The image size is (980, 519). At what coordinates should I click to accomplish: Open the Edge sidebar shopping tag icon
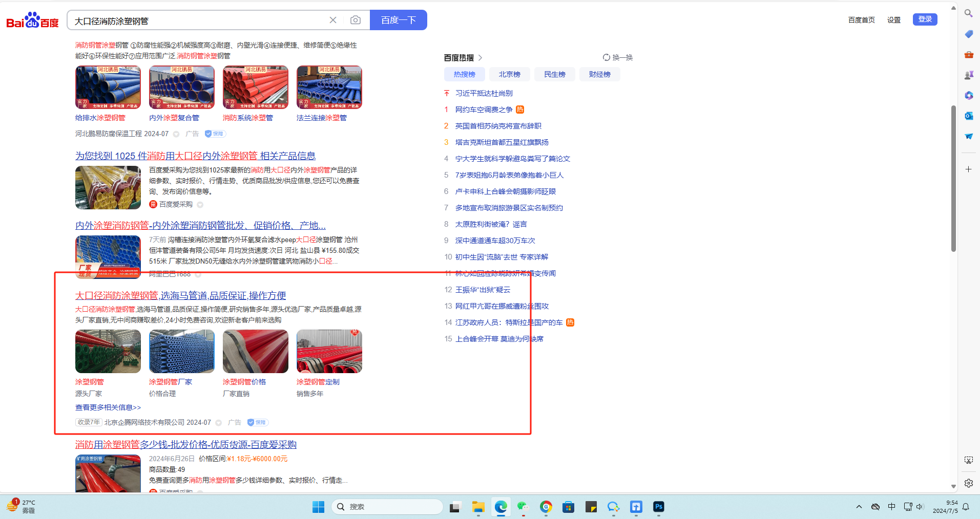pyautogui.click(x=968, y=34)
